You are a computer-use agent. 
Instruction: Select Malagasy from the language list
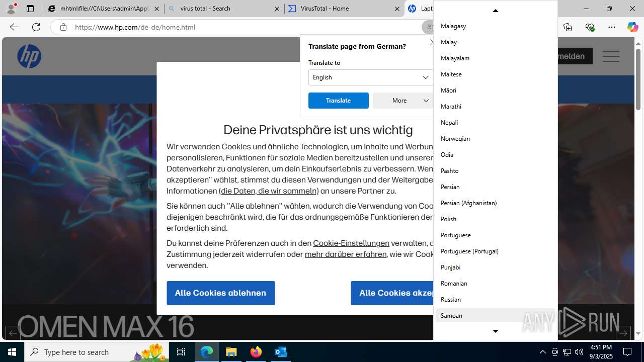(x=495, y=26)
